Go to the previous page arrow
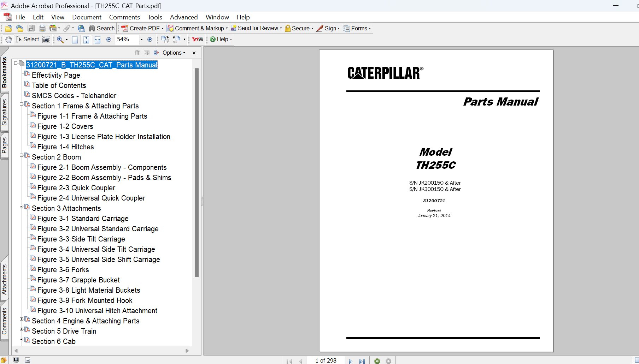 click(x=301, y=361)
